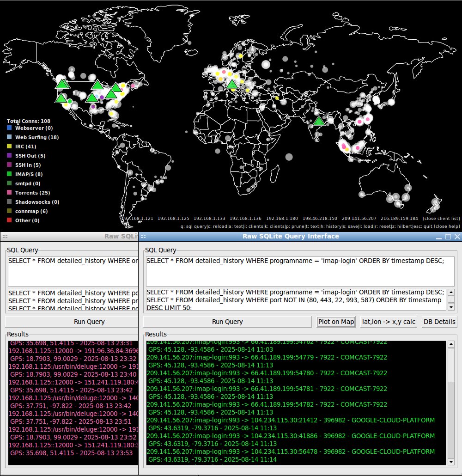Click the IMAP/S green legend swatch
The width and height of the screenshot is (462, 476).
9,174
